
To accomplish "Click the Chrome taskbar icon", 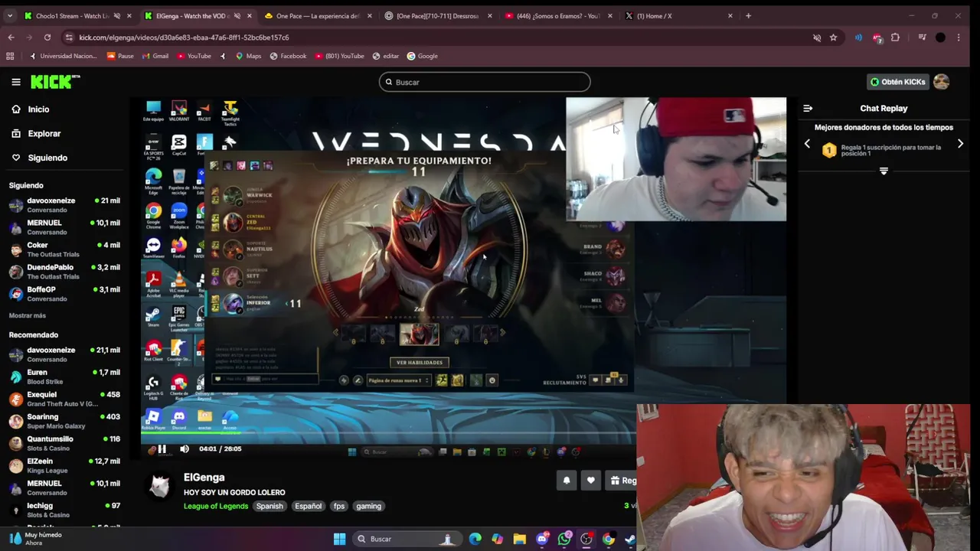I will 609,539.
